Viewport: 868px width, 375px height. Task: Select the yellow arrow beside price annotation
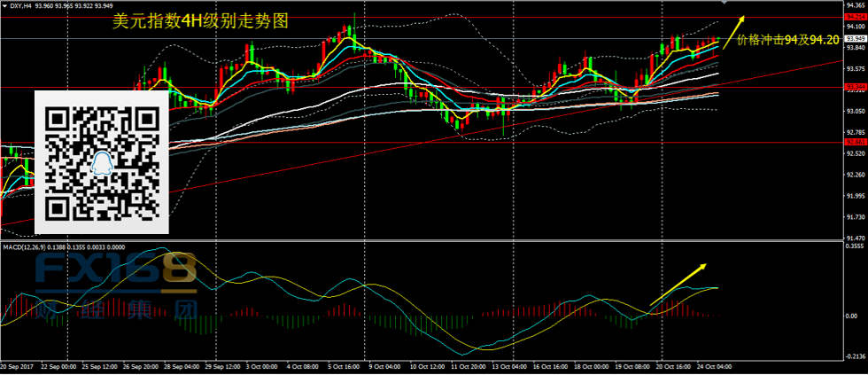pos(733,31)
